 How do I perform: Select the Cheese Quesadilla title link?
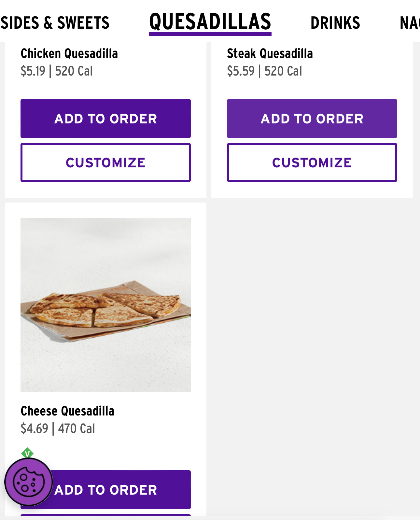coord(67,411)
